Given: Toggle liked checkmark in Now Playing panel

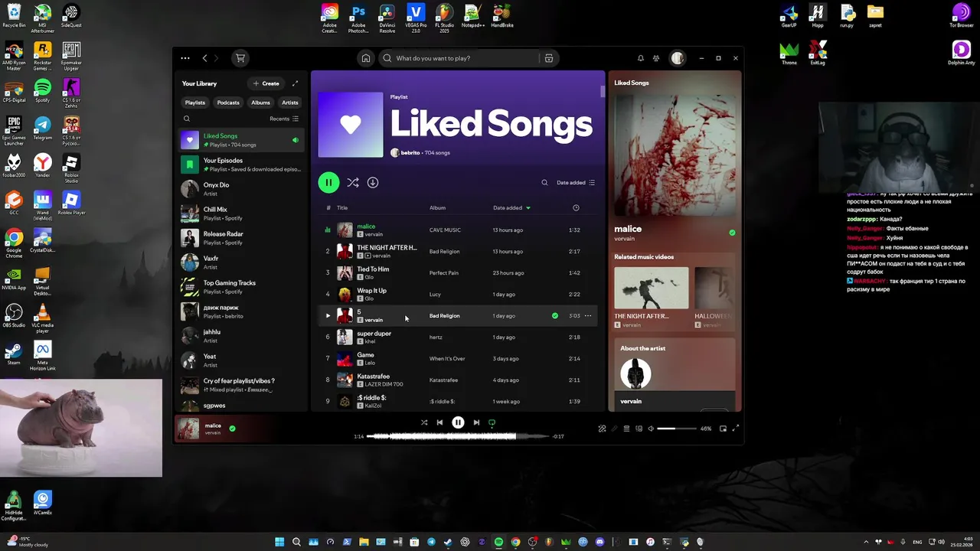Looking at the screenshot, I should tap(732, 233).
